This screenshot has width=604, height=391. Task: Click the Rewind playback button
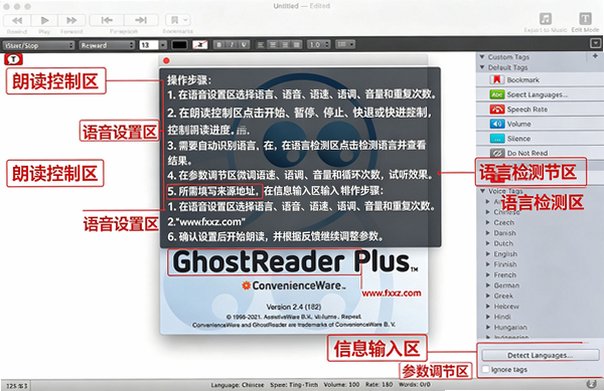[17, 20]
